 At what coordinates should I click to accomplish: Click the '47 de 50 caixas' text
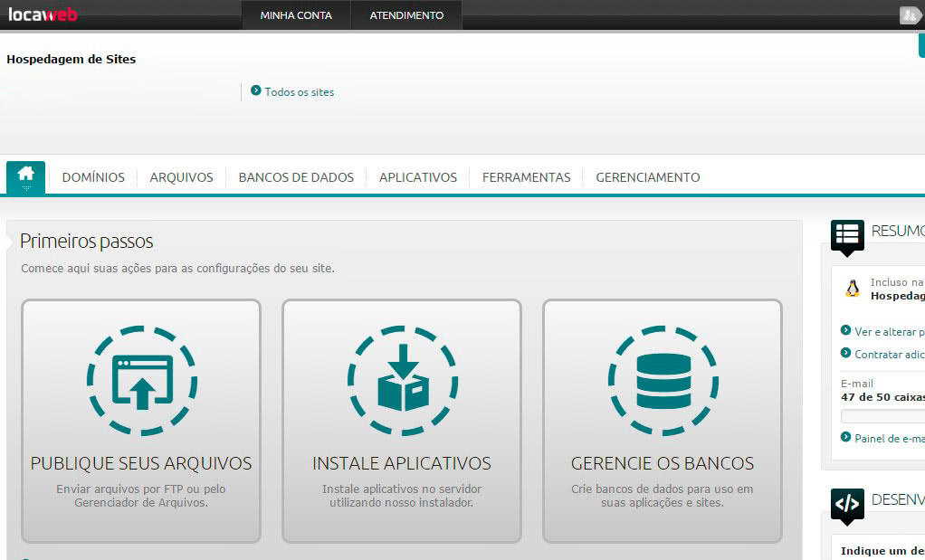[883, 397]
